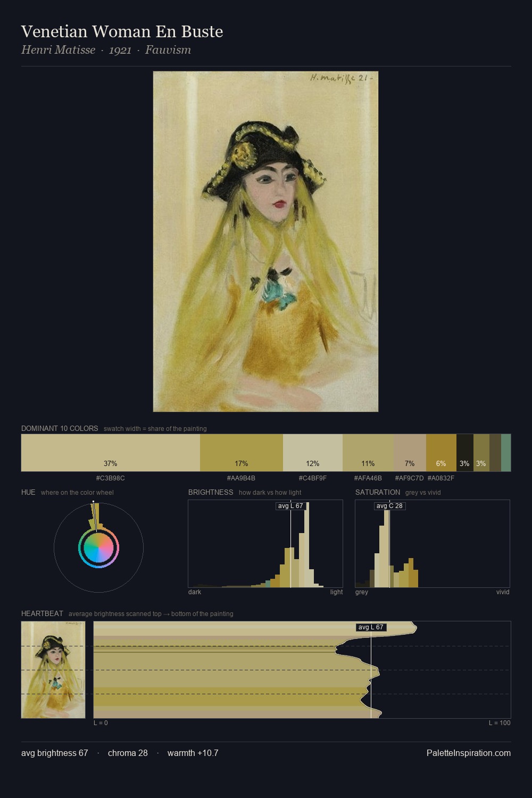
Task: Select the black 3% color swatch
Action: tap(465, 453)
